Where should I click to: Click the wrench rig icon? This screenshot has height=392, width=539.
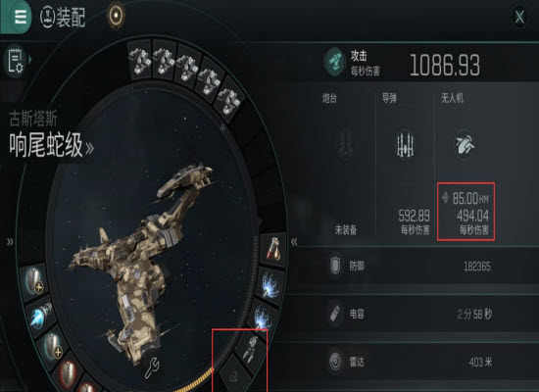[x=152, y=367]
